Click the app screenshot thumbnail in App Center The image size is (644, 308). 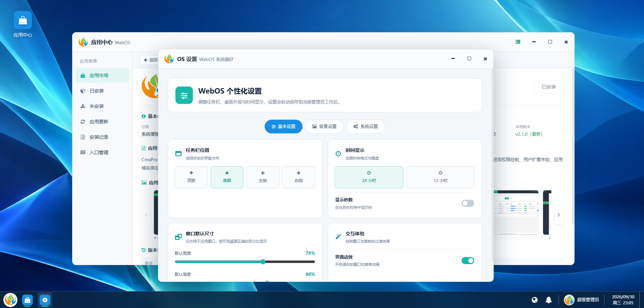click(x=516, y=212)
